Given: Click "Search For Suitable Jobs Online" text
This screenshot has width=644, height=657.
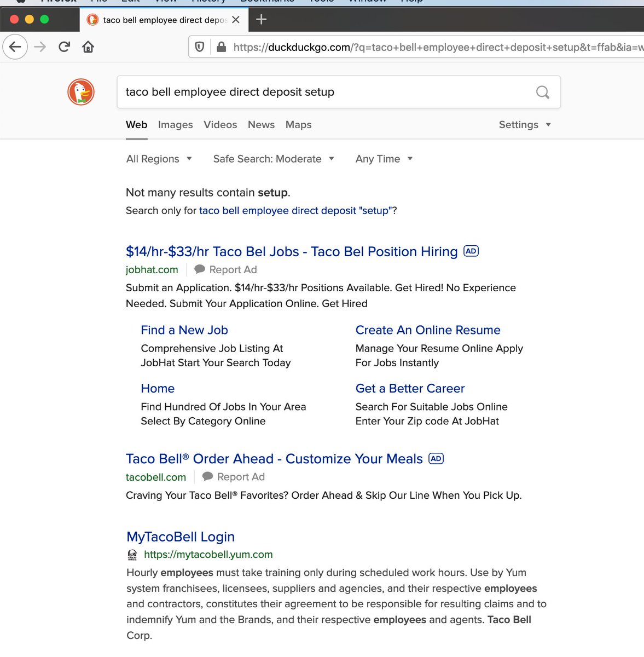Looking at the screenshot, I should click(x=432, y=414).
